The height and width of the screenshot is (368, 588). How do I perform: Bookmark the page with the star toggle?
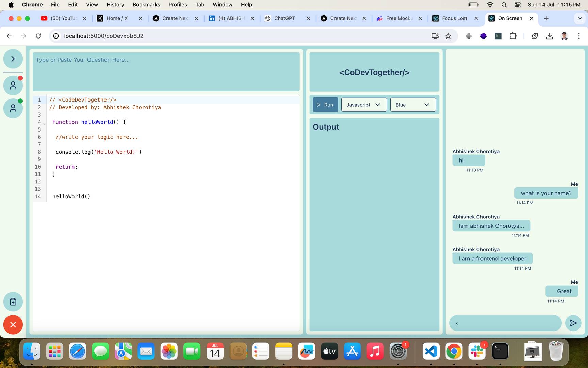tap(448, 36)
